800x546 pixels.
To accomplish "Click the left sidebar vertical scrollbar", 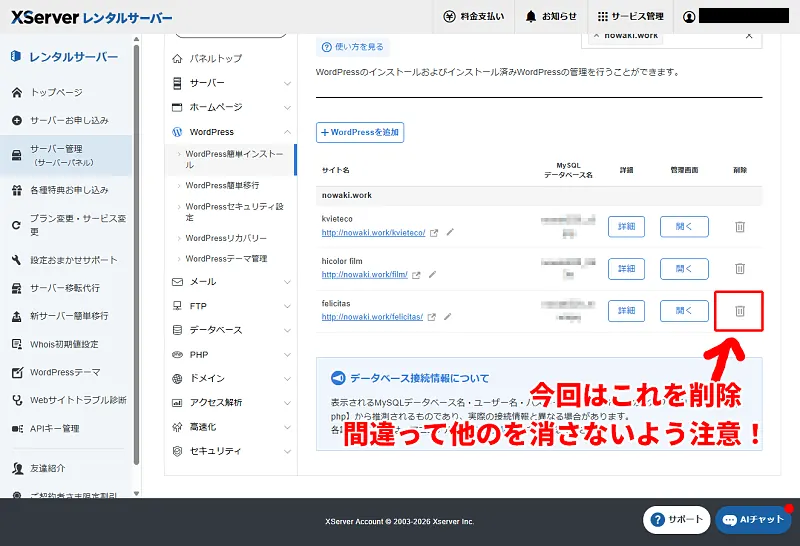I will (136, 255).
